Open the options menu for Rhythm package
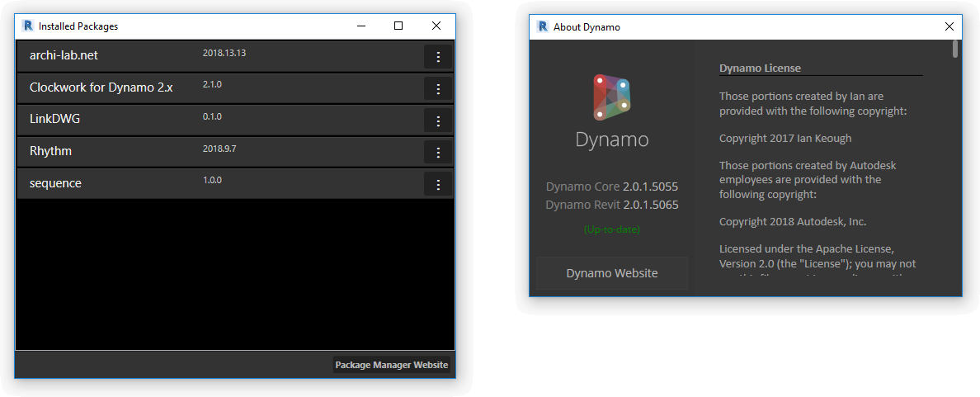The height and width of the screenshot is (397, 980). pyautogui.click(x=438, y=153)
